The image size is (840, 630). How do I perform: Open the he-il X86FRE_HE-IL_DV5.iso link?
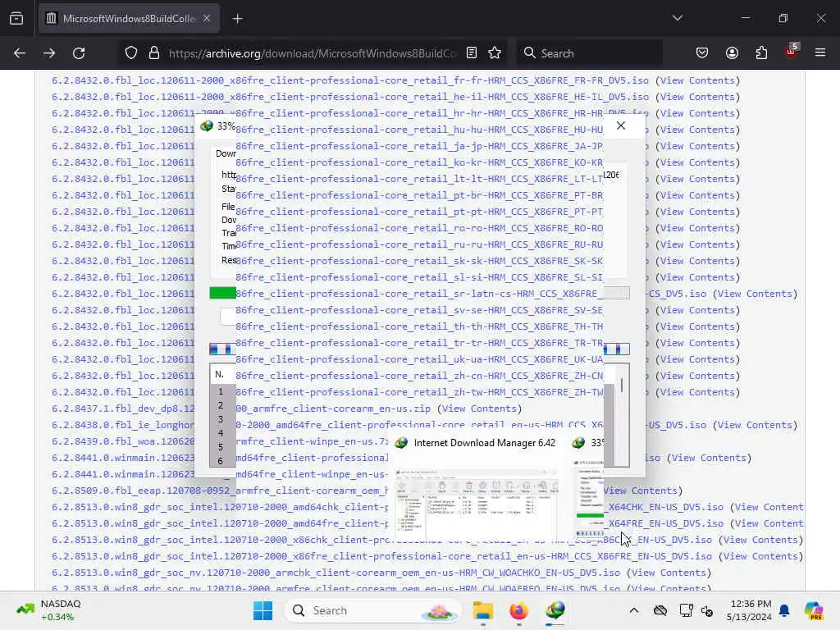349,97
